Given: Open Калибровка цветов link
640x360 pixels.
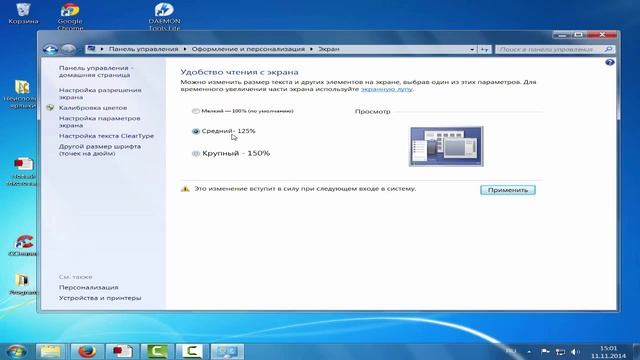Looking at the screenshot, I should [x=93, y=108].
